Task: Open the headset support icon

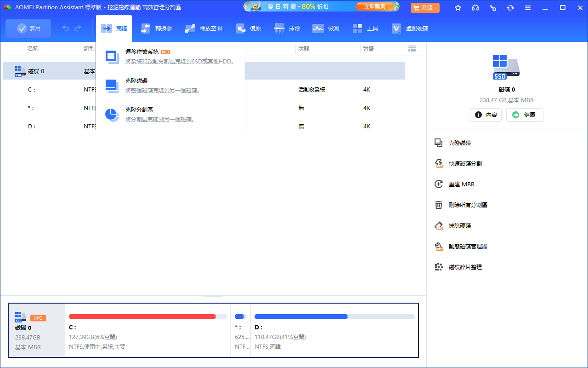Action: [x=475, y=8]
